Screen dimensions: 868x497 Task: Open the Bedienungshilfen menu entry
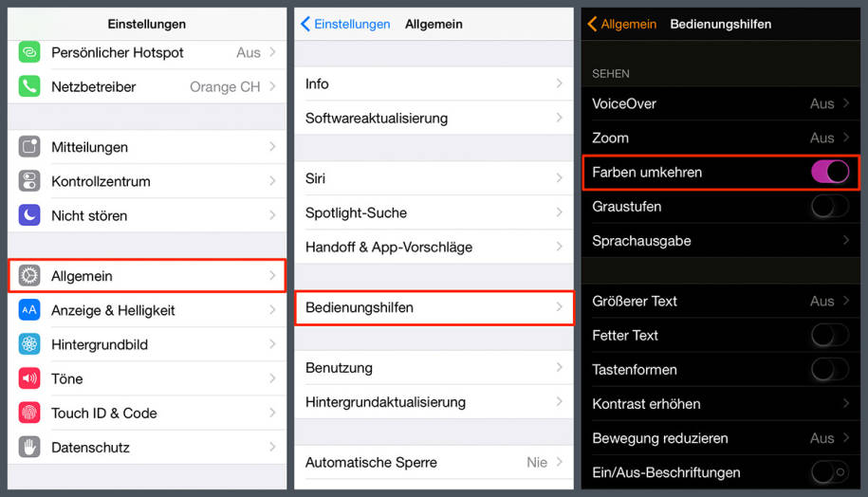click(434, 307)
